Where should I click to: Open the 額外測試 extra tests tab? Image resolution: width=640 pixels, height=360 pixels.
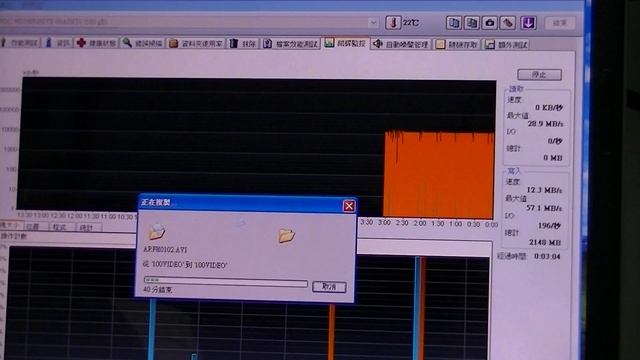click(x=507, y=44)
